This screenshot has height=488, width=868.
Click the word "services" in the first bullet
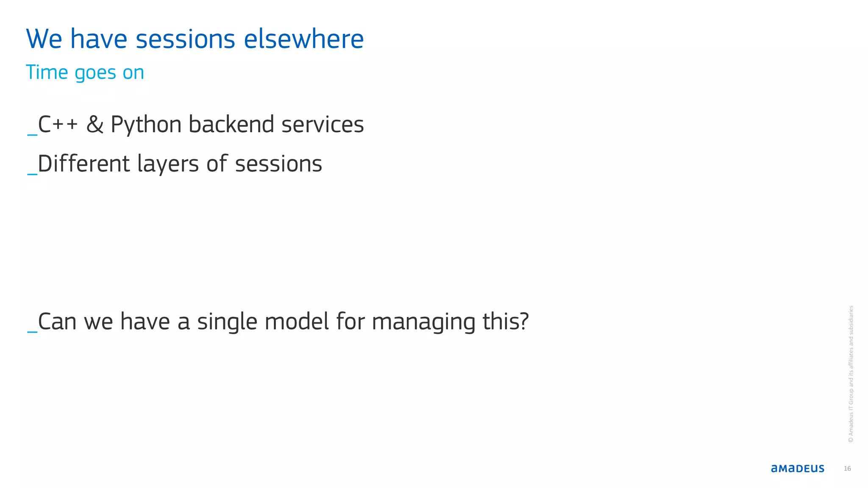point(323,125)
